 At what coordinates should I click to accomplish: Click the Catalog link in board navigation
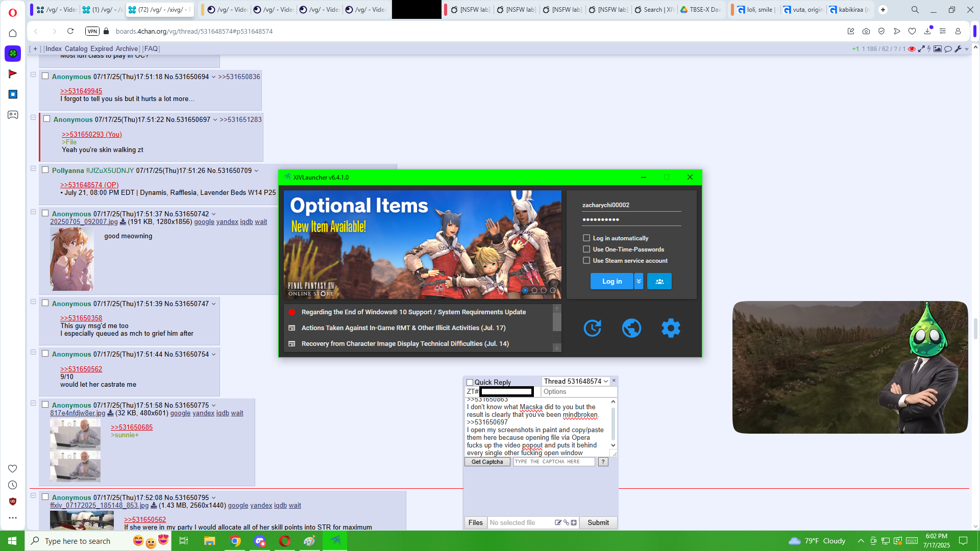[76, 49]
